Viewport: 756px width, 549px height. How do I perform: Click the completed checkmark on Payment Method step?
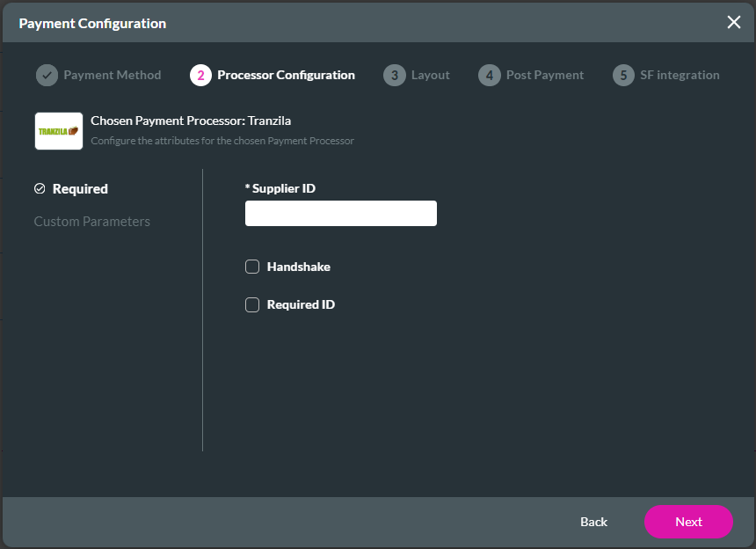tap(47, 75)
